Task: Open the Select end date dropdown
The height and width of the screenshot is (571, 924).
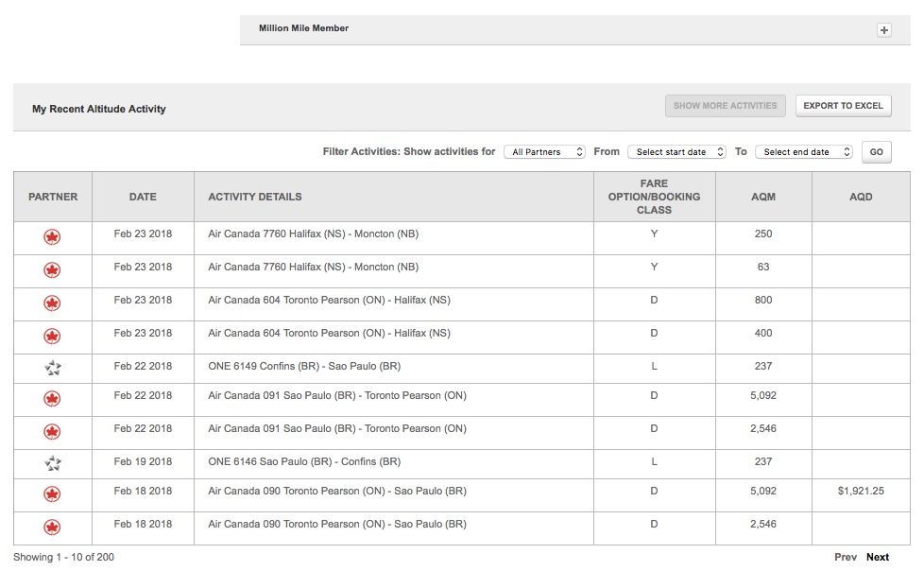Action: [x=804, y=152]
